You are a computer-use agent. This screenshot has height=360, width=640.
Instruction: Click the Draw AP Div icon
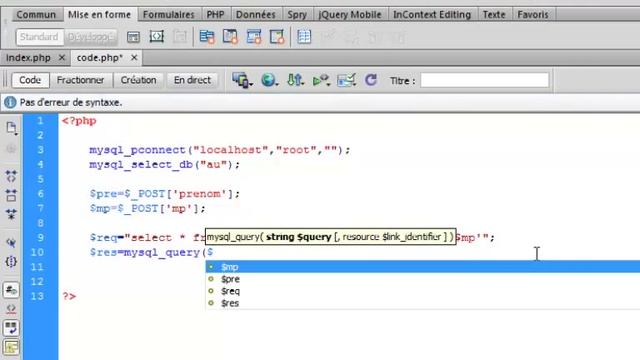[157, 37]
